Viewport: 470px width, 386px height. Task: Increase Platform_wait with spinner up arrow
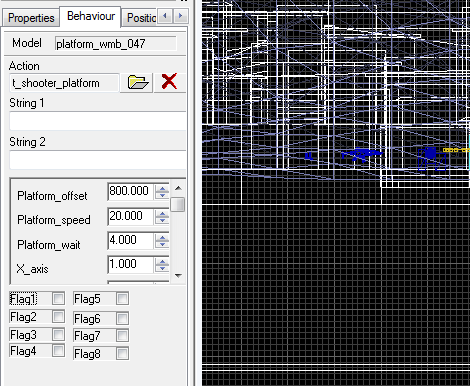pyautogui.click(x=162, y=237)
